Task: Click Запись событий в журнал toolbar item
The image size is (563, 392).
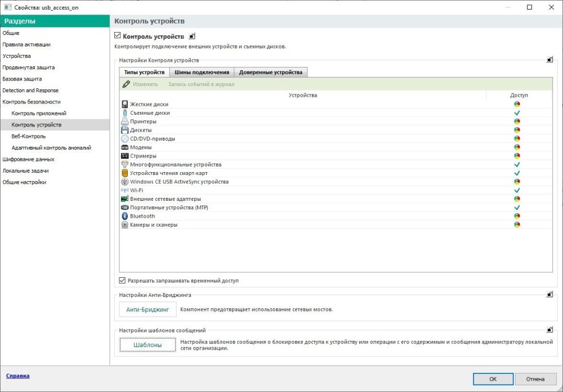Action: [201, 84]
